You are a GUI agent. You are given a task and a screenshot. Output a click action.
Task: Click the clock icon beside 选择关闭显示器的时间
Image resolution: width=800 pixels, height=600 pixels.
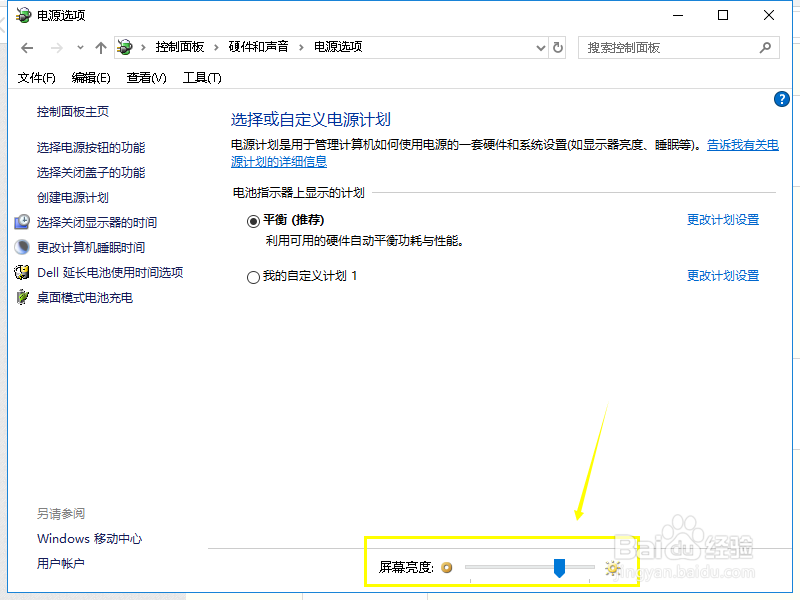point(21,222)
